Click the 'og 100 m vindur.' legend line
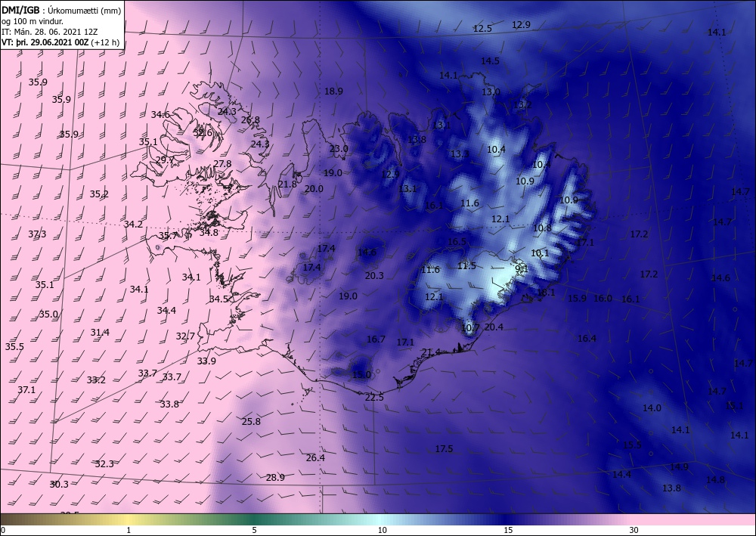 (x=33, y=20)
